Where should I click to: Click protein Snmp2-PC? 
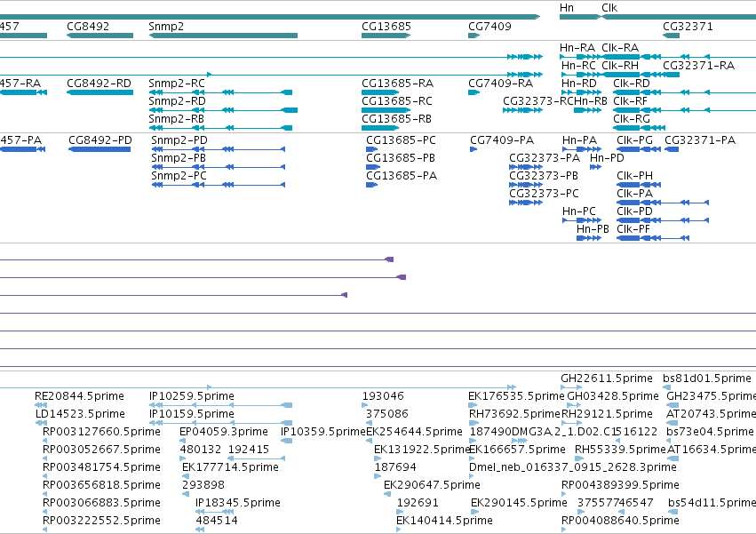[x=179, y=176]
